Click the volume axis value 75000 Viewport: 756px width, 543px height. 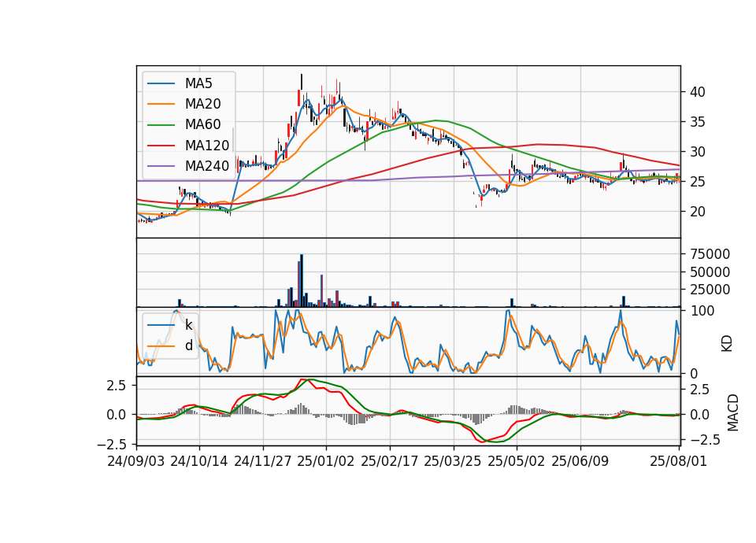coord(710,254)
